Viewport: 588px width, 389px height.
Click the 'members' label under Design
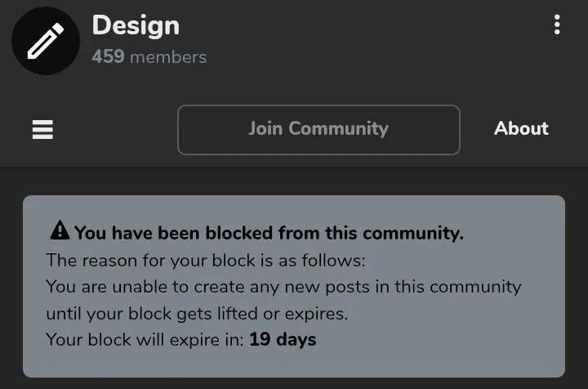[x=168, y=57]
